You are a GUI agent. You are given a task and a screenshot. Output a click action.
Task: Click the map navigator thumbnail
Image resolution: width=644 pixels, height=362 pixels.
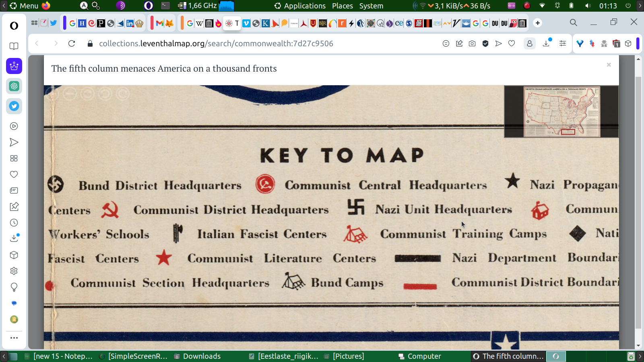pyautogui.click(x=561, y=112)
